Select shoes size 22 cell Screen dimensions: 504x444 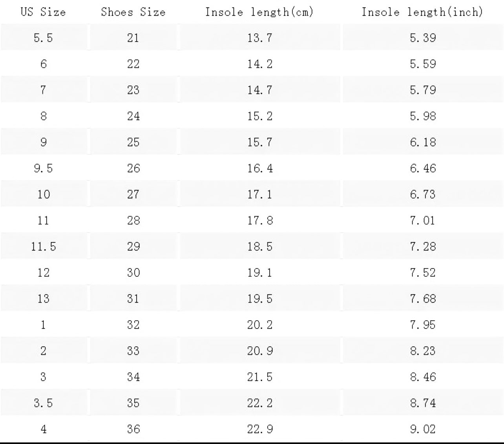[133, 64]
